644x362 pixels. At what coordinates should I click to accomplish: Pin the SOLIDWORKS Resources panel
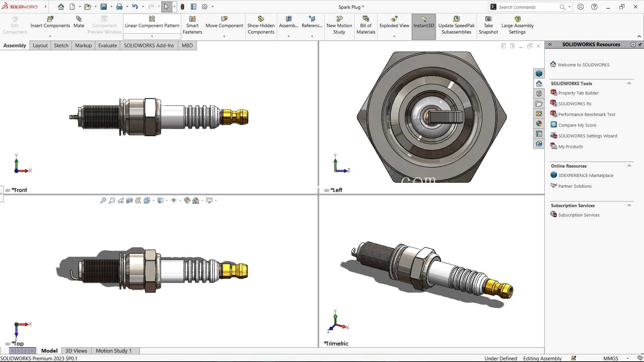click(640, 45)
